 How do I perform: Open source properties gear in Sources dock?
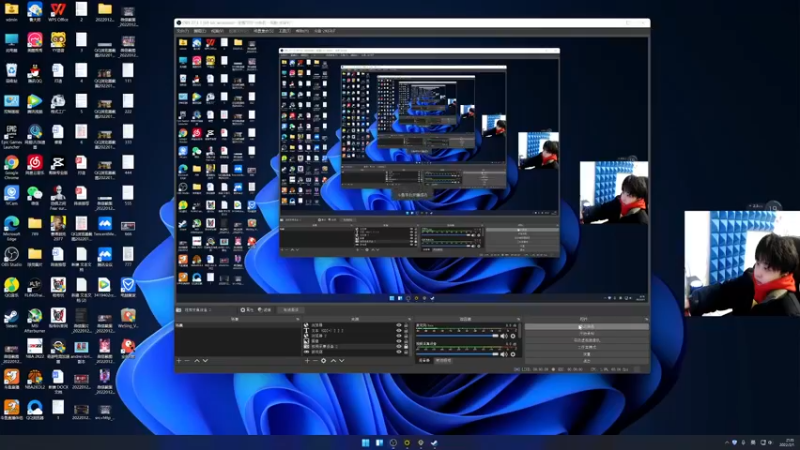click(323, 360)
